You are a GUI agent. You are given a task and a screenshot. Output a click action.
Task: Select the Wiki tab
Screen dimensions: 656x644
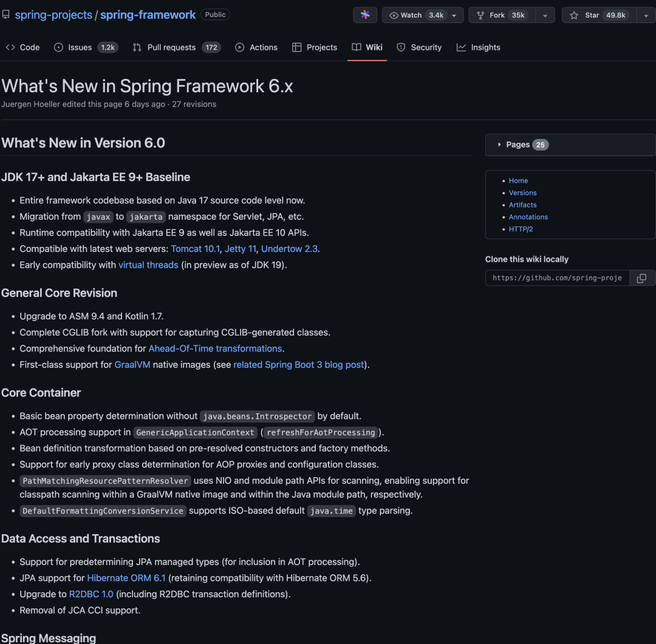pos(367,47)
